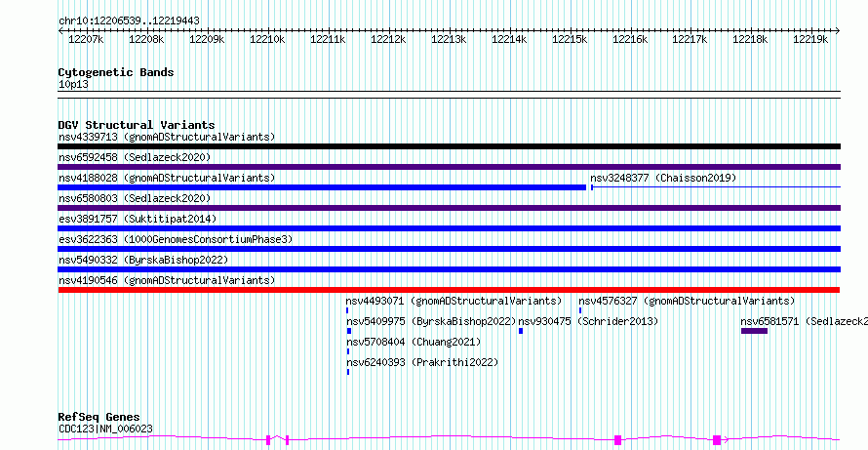Click the left arrowhead of the ruler

click(x=60, y=30)
